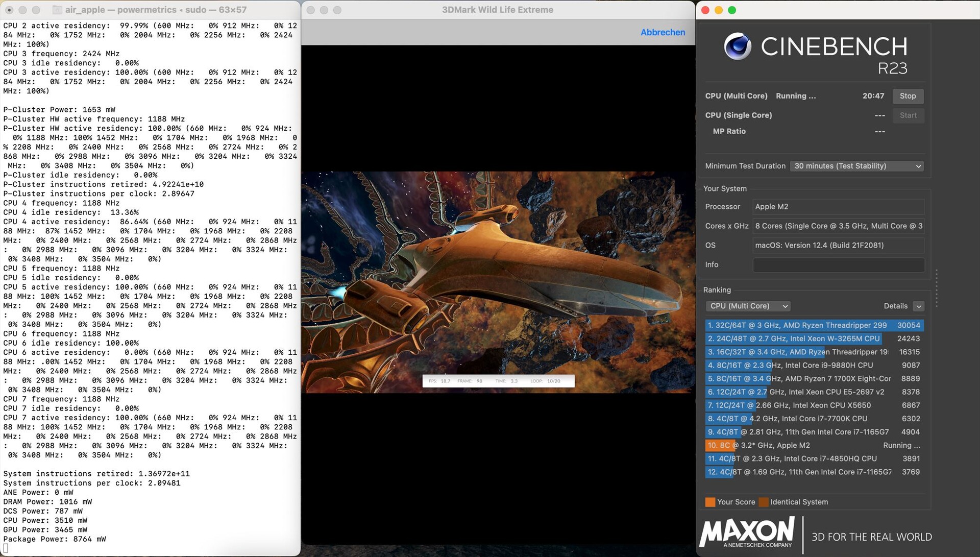The width and height of the screenshot is (980, 557).
Task: Stop the running Multi Core test
Action: [907, 96]
